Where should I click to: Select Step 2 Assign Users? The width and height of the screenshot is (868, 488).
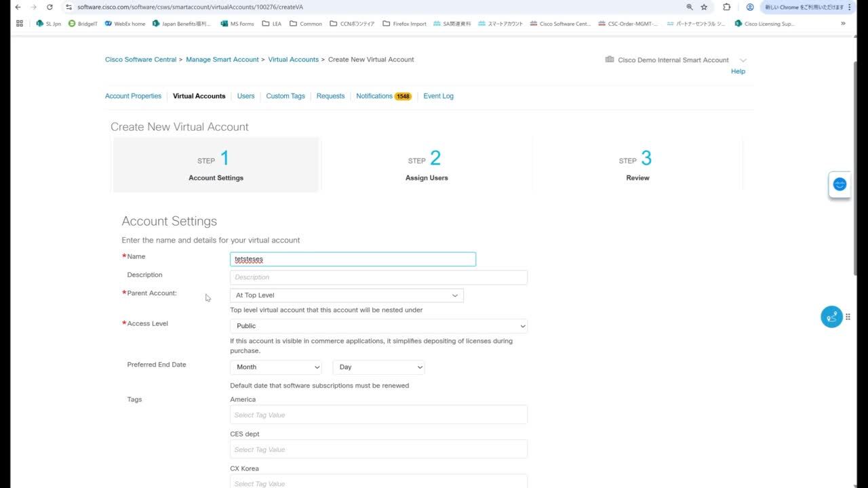pyautogui.click(x=427, y=165)
